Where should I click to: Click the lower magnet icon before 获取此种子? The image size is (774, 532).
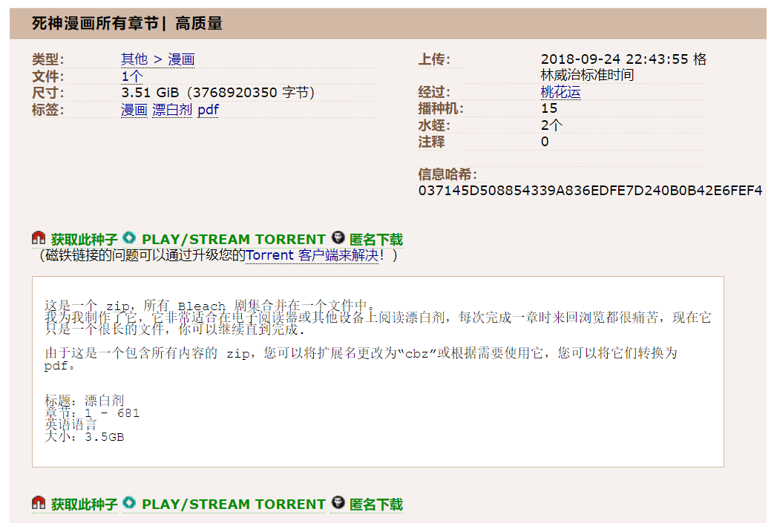[39, 503]
